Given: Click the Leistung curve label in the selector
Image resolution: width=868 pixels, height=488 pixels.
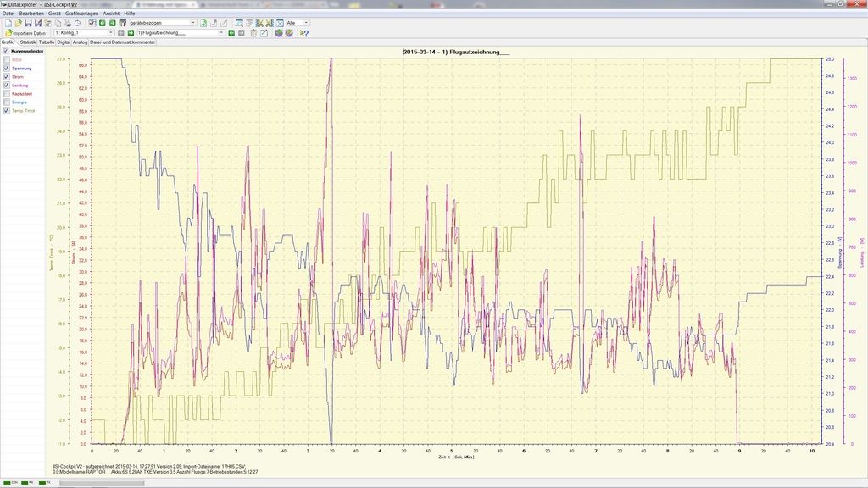Looking at the screenshot, I should 20,85.
